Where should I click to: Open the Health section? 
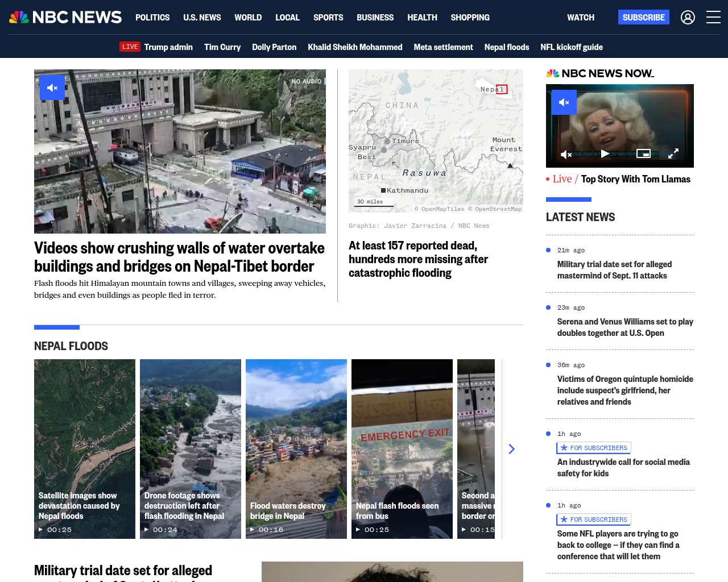coord(422,18)
